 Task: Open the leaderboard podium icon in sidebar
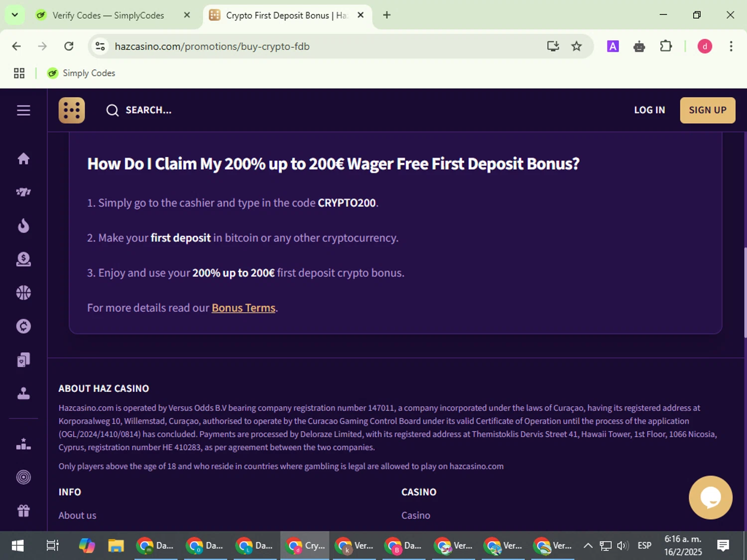coord(23,444)
